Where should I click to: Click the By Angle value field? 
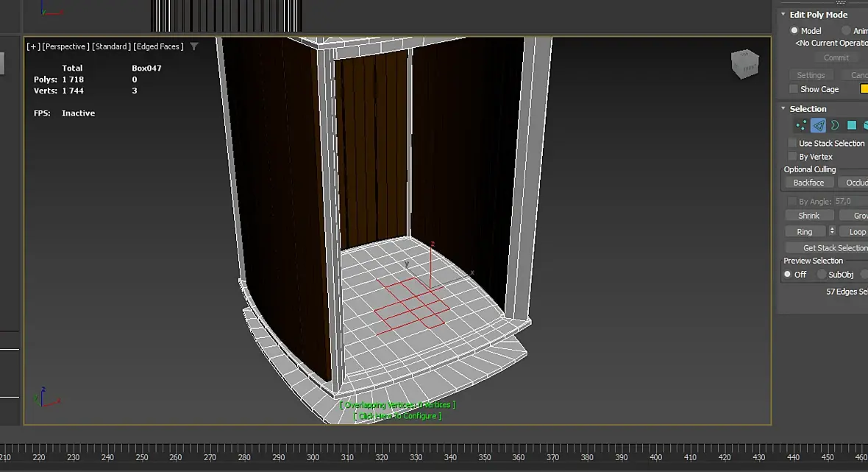click(x=850, y=201)
